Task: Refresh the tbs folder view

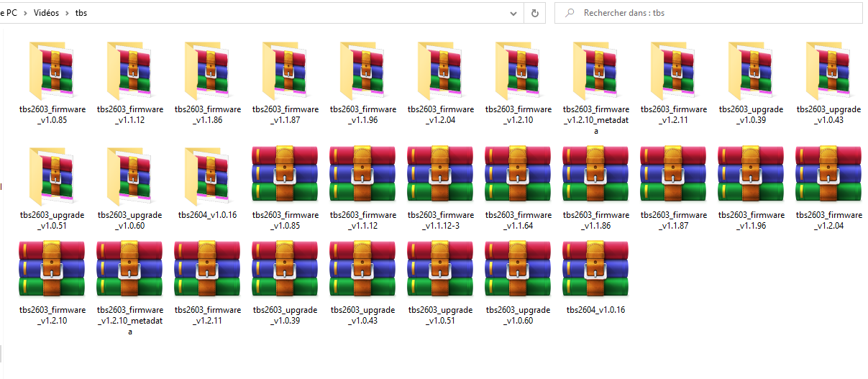Action: tap(534, 13)
